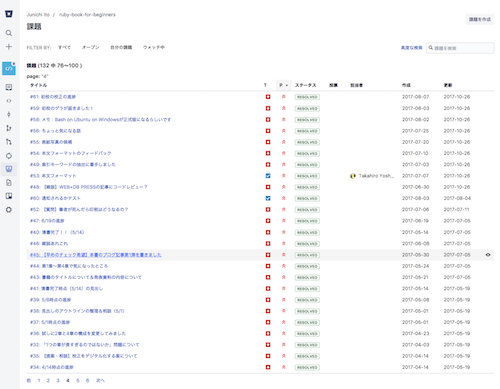The width and height of the screenshot is (500, 389).
Task: Sort by the 投票 votes column header
Action: tap(334, 85)
